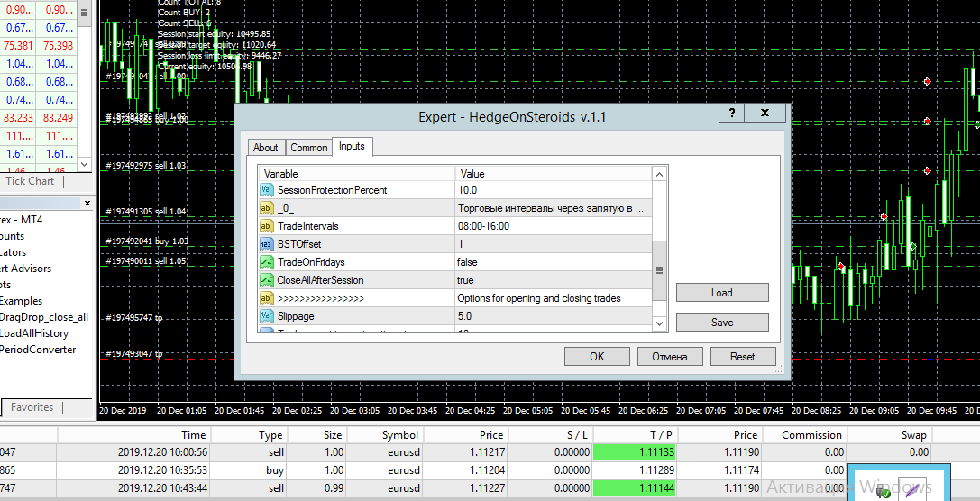
Task: Click the Отмена cancel button
Action: pos(670,357)
